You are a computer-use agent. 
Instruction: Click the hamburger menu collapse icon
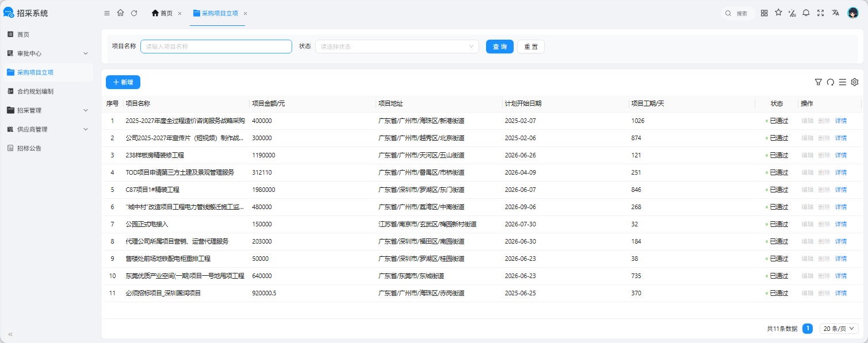[x=107, y=13]
